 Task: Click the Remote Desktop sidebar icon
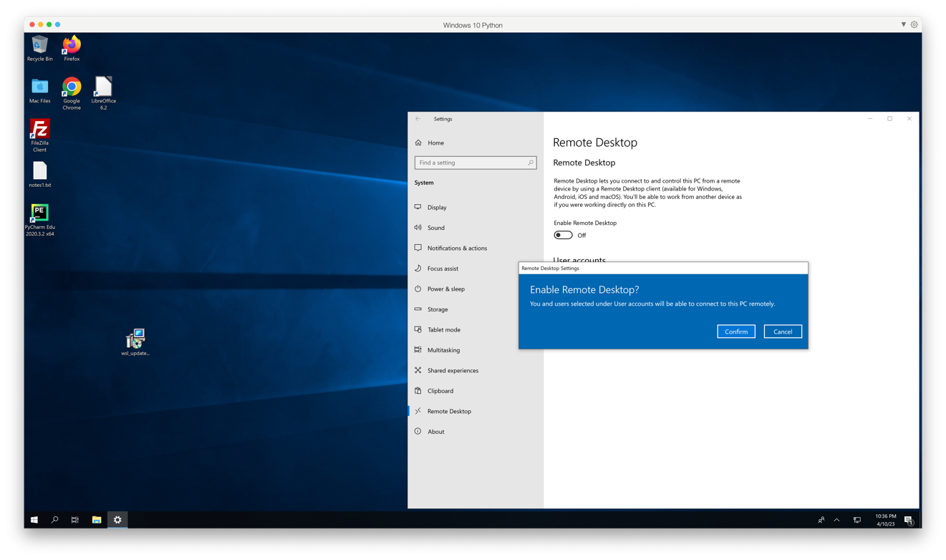(418, 411)
